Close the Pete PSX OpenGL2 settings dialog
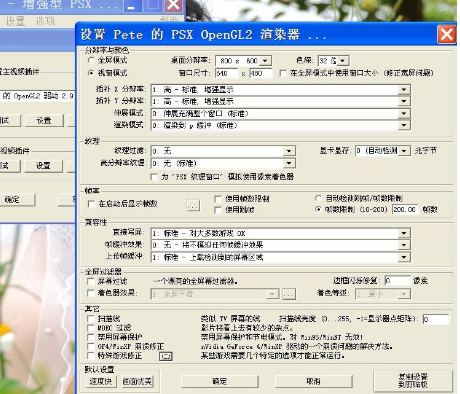The width and height of the screenshot is (460, 394). [x=446, y=34]
